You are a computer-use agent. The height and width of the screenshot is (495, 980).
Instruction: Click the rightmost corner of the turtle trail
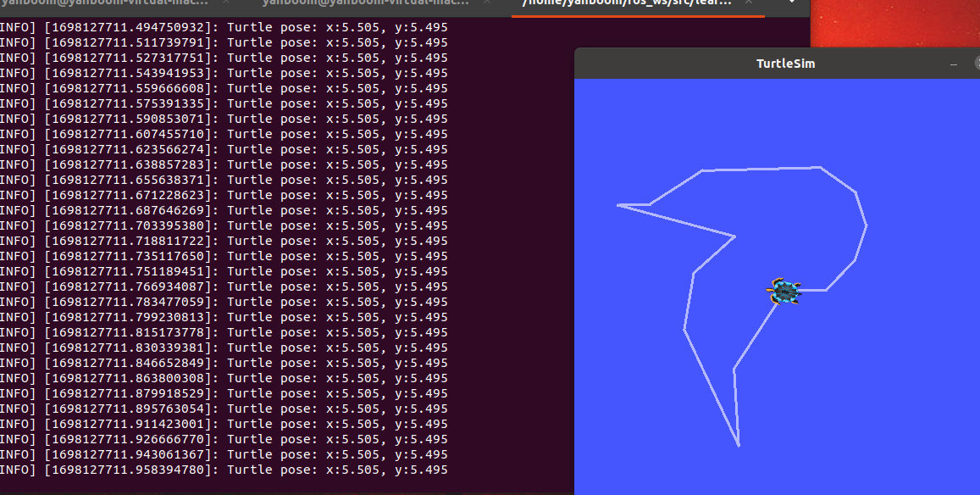click(866, 226)
